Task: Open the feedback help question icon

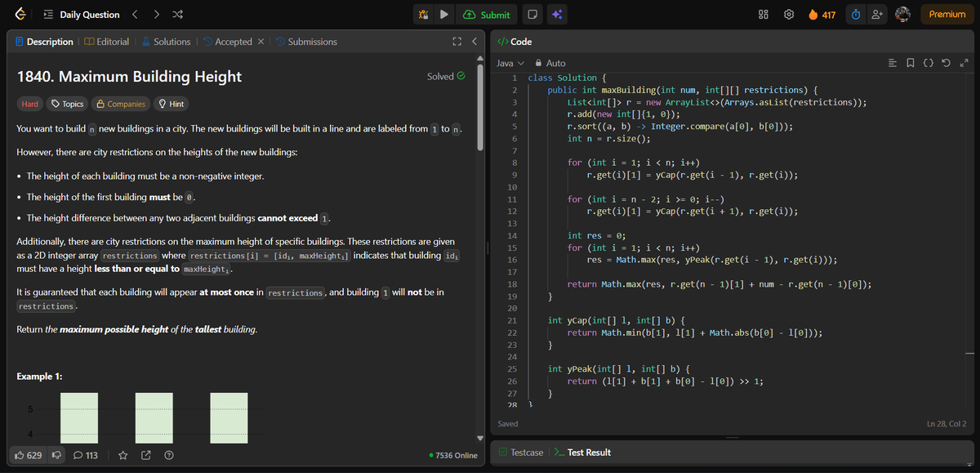Action: pos(168,455)
